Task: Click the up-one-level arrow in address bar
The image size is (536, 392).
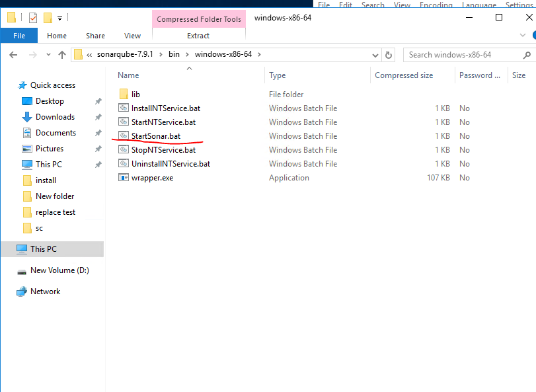Action: point(62,54)
